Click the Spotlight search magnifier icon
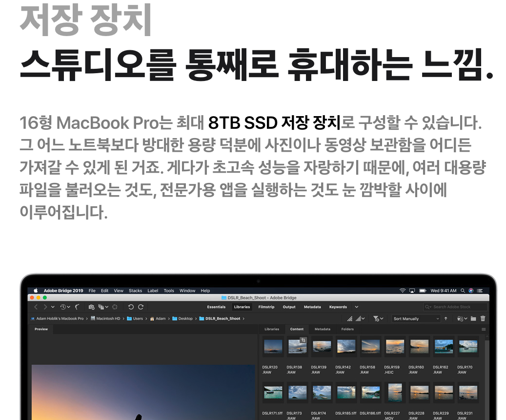This screenshot has width=506, height=420. pyautogui.click(x=463, y=290)
